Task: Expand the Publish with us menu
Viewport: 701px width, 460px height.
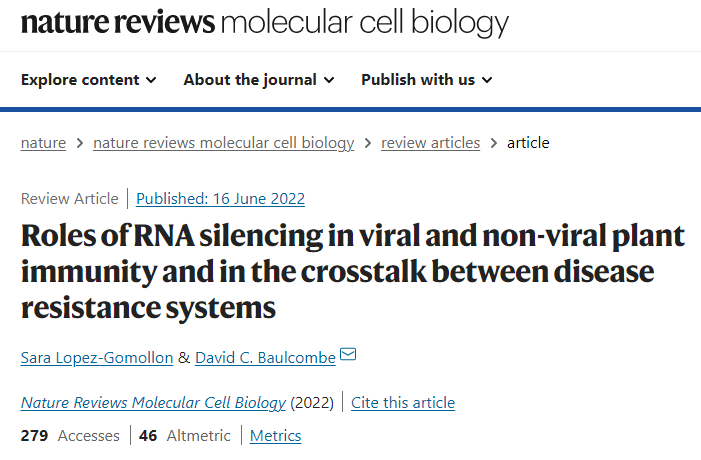Action: 427,80
